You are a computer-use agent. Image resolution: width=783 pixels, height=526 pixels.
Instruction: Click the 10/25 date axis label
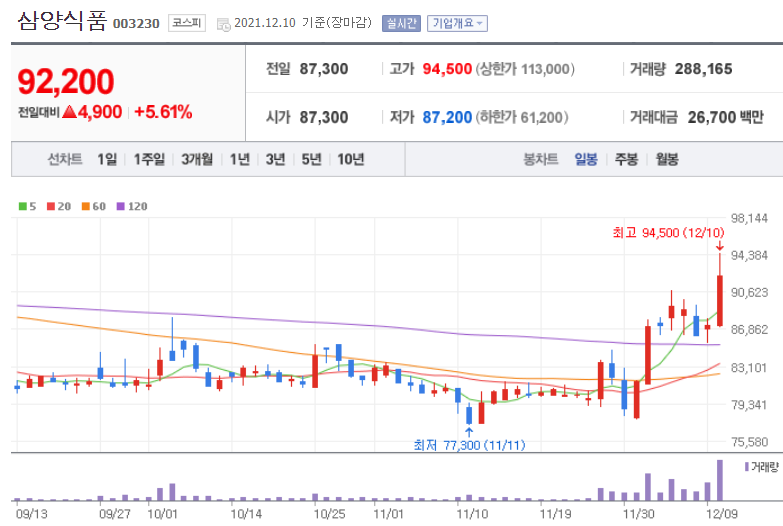click(x=329, y=514)
